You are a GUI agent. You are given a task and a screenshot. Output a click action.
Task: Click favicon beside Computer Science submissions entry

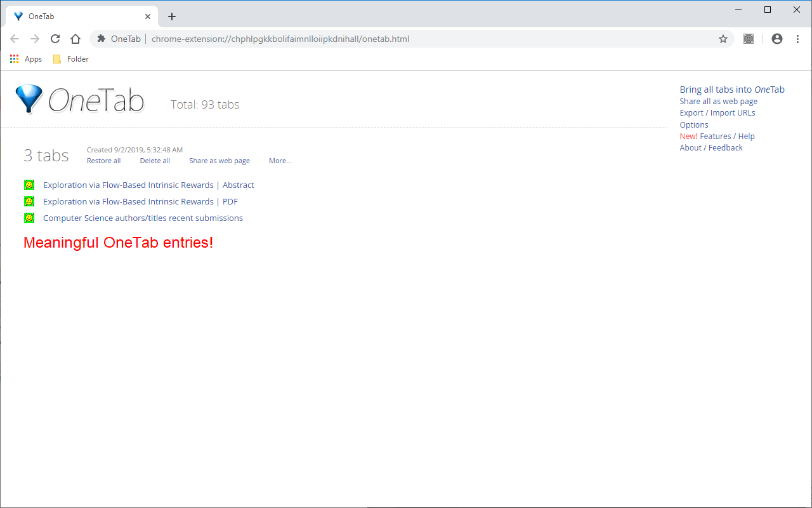(x=29, y=218)
